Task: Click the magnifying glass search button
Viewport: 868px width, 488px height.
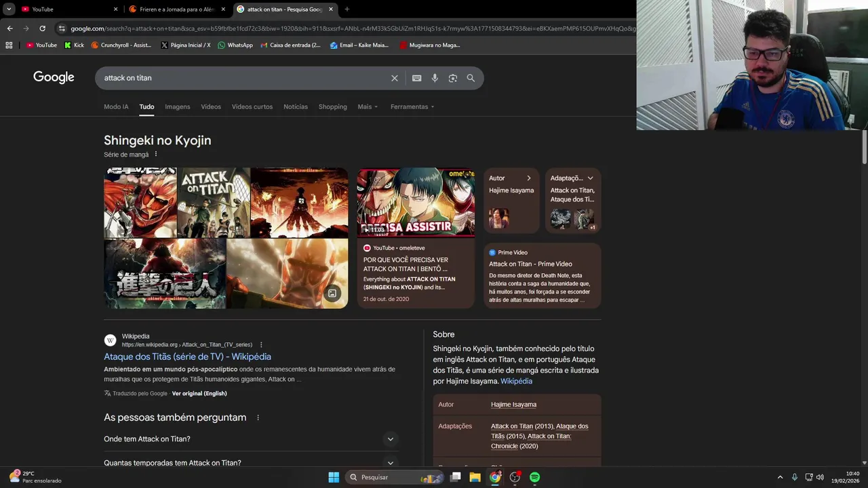Action: pos(471,78)
